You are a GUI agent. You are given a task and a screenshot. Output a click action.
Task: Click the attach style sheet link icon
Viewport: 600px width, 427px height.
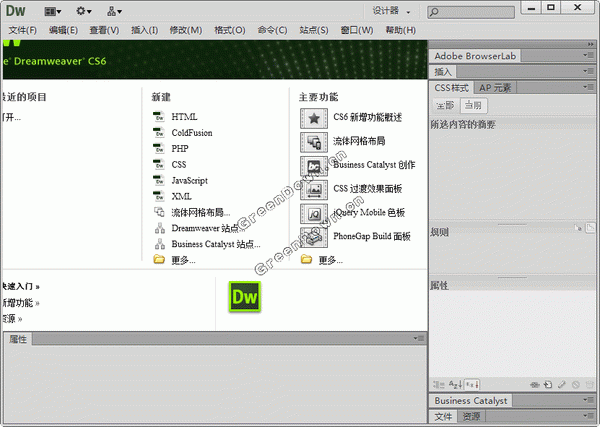(x=535, y=385)
